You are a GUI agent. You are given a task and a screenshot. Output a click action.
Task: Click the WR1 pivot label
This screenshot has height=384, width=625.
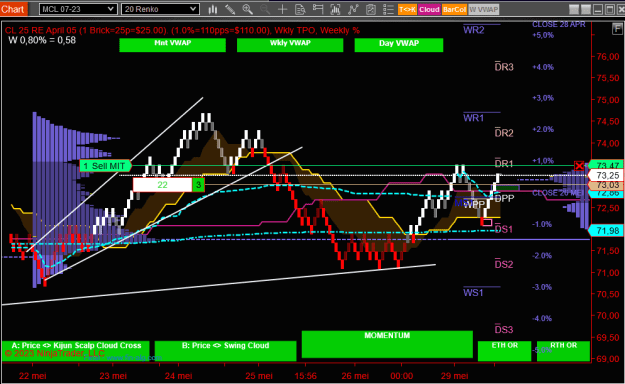point(474,118)
